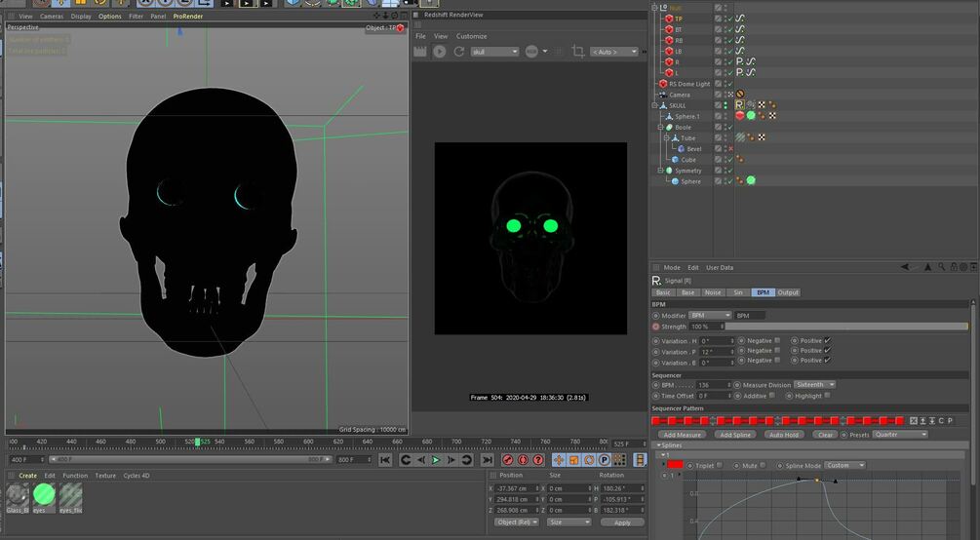The width and height of the screenshot is (980, 540).
Task: Start Redshift RenderView IPR play button
Action: (x=440, y=52)
